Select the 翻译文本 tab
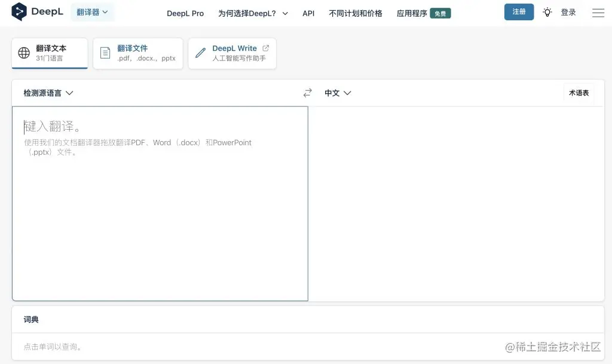612x364 pixels. click(50, 53)
